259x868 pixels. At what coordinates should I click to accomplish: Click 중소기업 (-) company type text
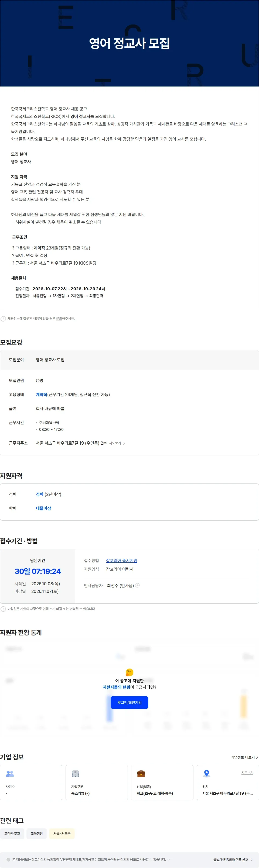click(x=80, y=793)
